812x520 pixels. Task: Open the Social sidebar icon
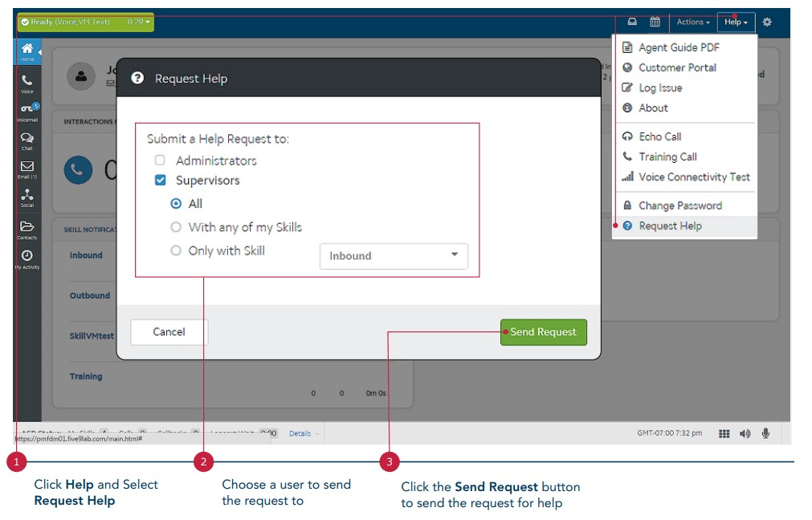pos(27,197)
